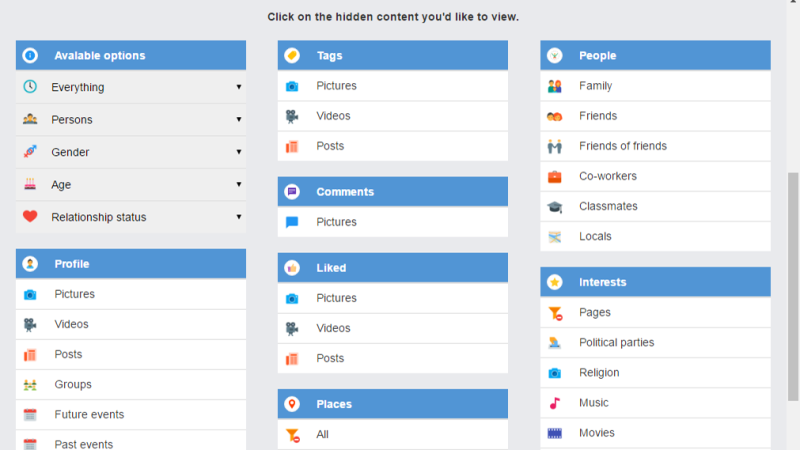Click the heart icon for Relationship status
The width and height of the screenshot is (800, 450).
coord(30,217)
